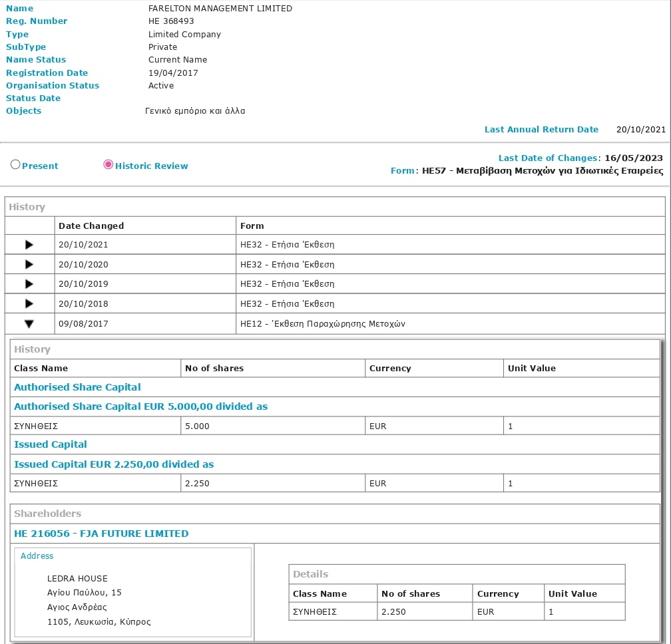Click the Type value Limited Company

pos(184,34)
